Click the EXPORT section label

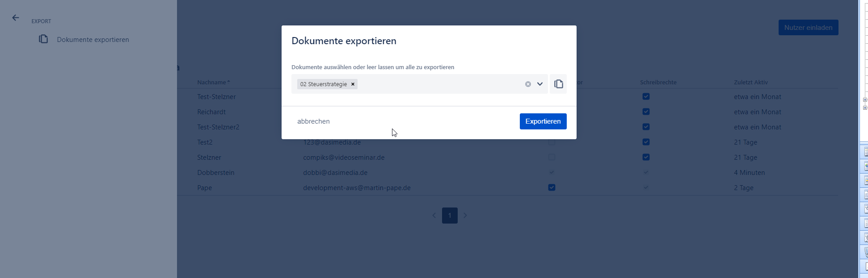[41, 21]
